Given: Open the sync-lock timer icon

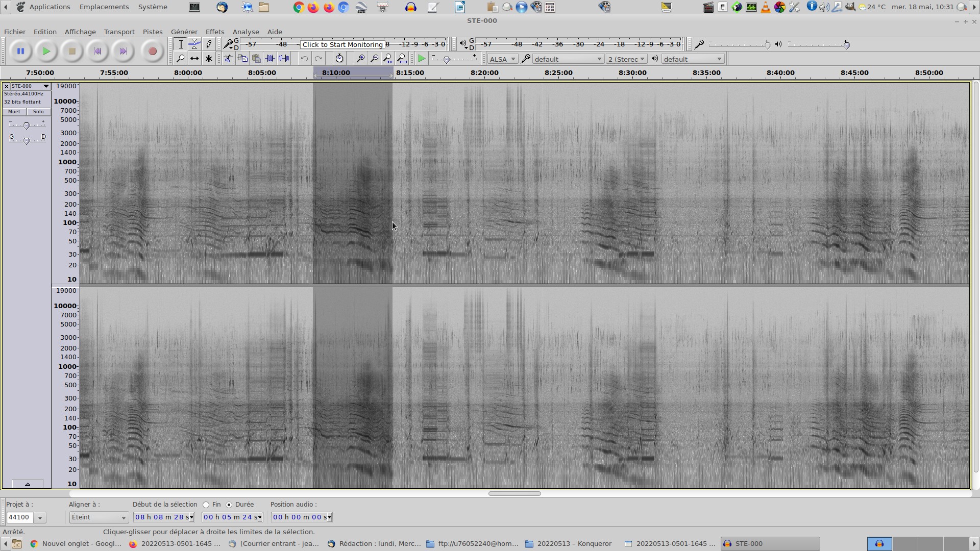Looking at the screenshot, I should pyautogui.click(x=339, y=59).
